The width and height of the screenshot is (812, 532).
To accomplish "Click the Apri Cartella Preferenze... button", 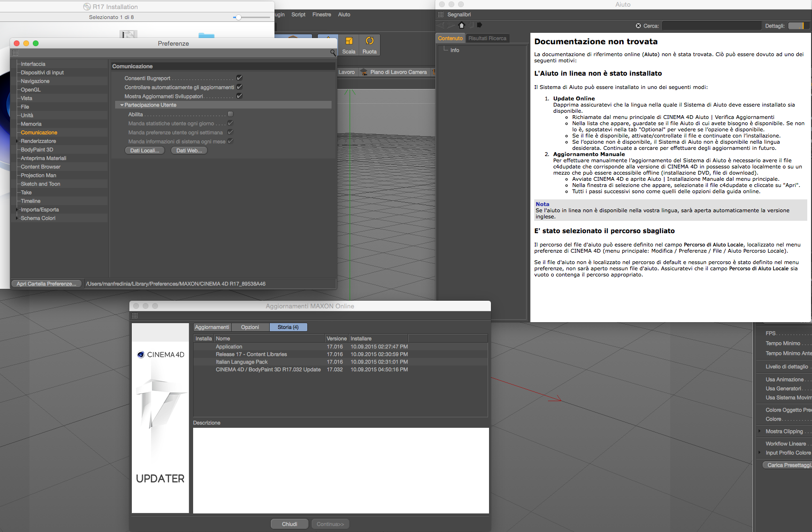I will 46,284.
